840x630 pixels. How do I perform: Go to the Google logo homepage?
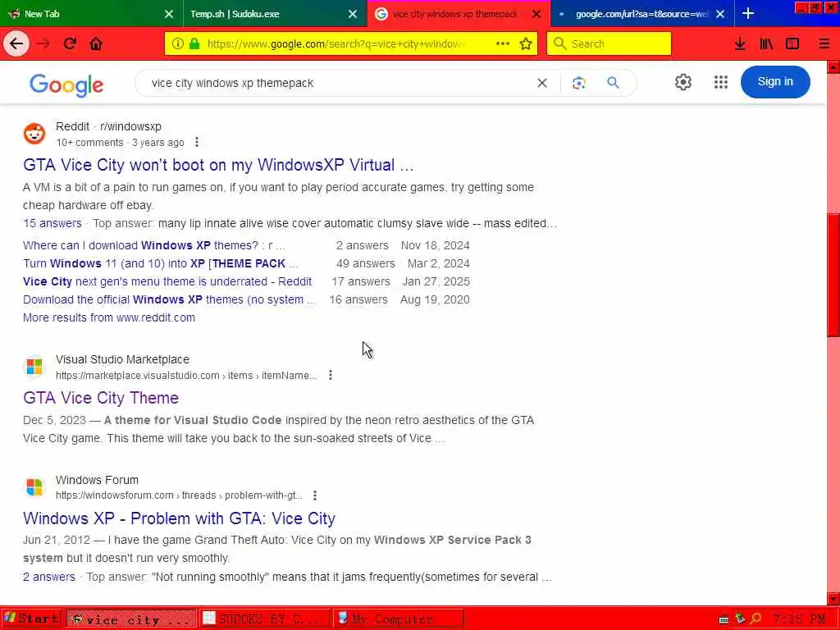coord(66,84)
